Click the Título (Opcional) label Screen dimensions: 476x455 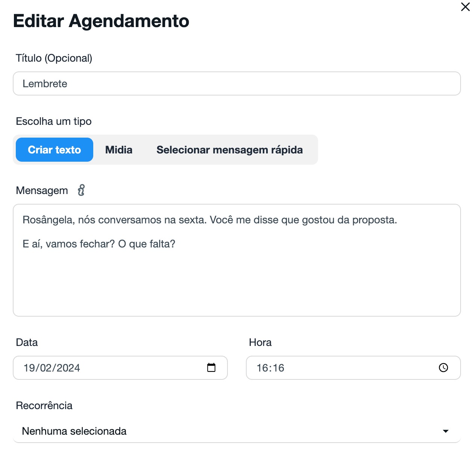(54, 58)
